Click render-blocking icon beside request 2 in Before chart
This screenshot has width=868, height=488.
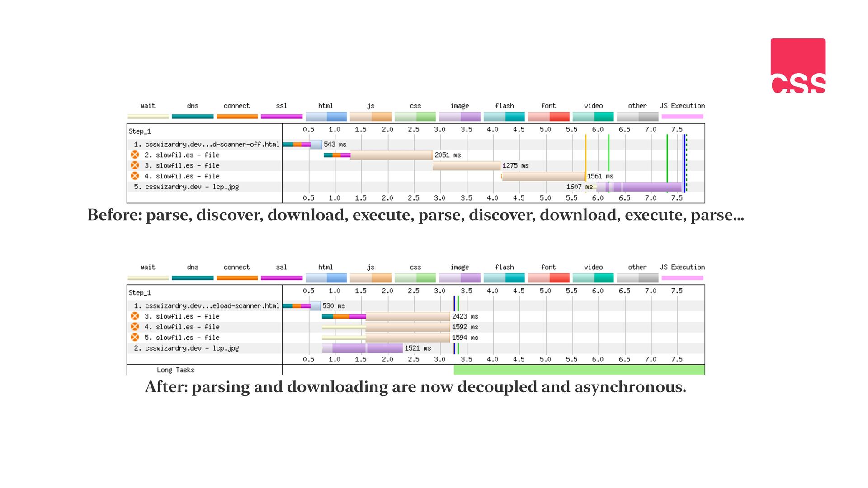pos(135,155)
